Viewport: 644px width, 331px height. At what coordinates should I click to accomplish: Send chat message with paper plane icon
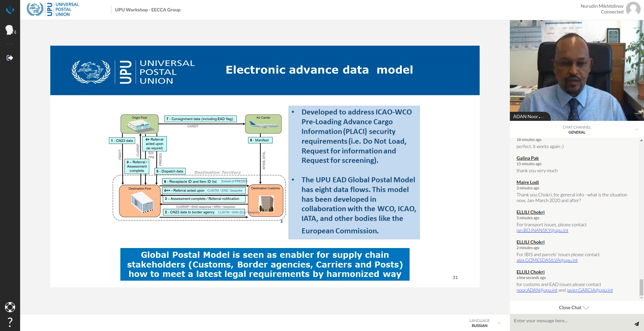tap(636, 324)
